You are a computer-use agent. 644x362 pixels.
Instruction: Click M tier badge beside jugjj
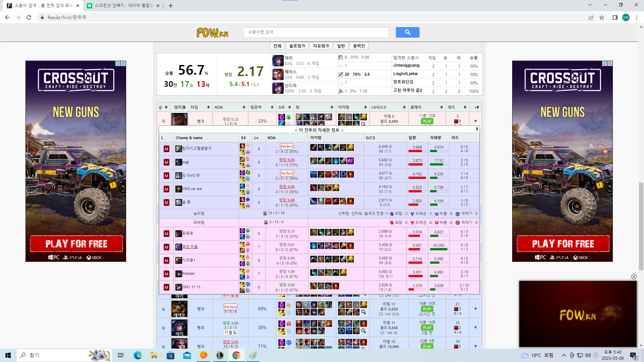tap(166, 162)
